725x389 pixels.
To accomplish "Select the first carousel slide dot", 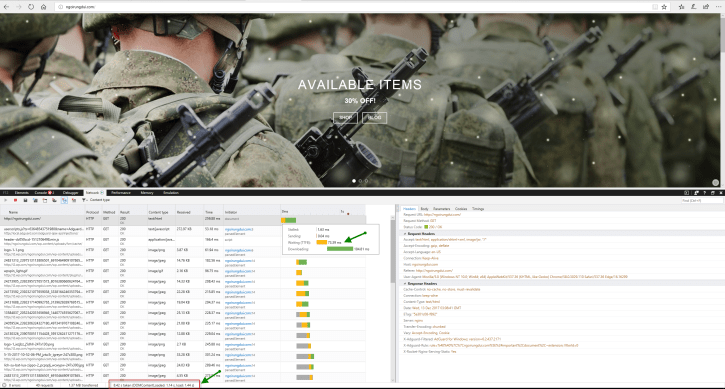I will click(354, 181).
